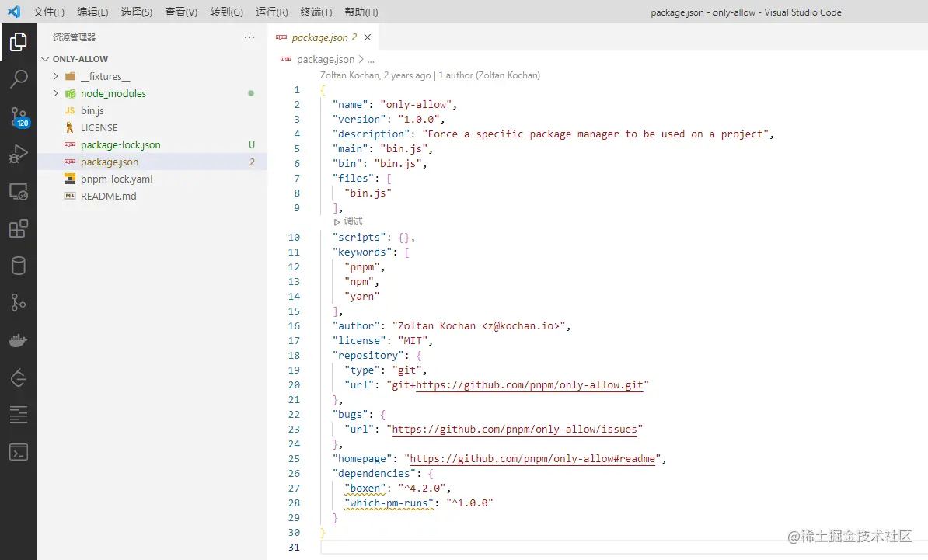Click the "yarn" keyword on line 14
Viewport: 928px width, 560px height.
[361, 296]
